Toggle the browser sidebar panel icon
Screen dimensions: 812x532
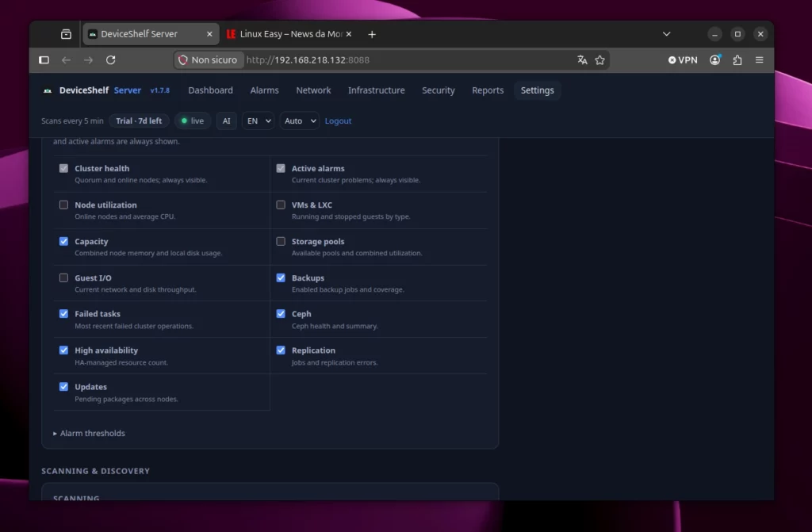pos(44,60)
